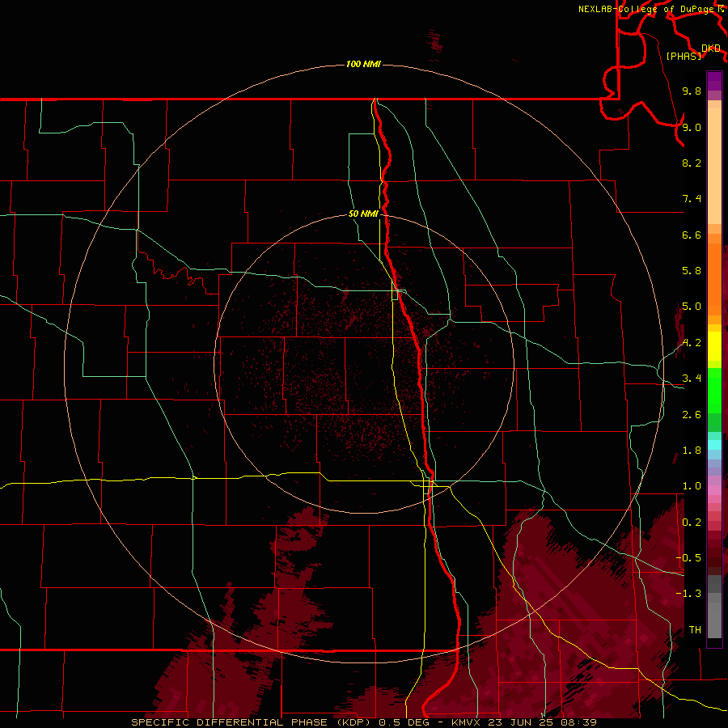The height and width of the screenshot is (728, 728).
Task: Click the 4.2 scale label
Action: tap(692, 343)
